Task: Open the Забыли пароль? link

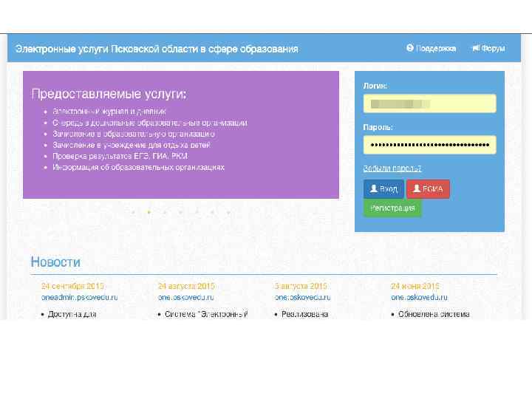Action: pyautogui.click(x=392, y=168)
